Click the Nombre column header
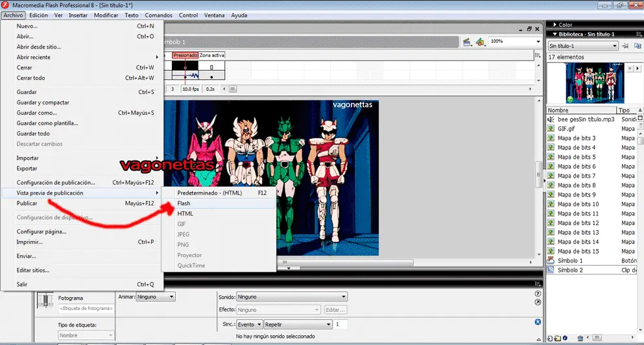Screen dimensions: 644x345 582,110
